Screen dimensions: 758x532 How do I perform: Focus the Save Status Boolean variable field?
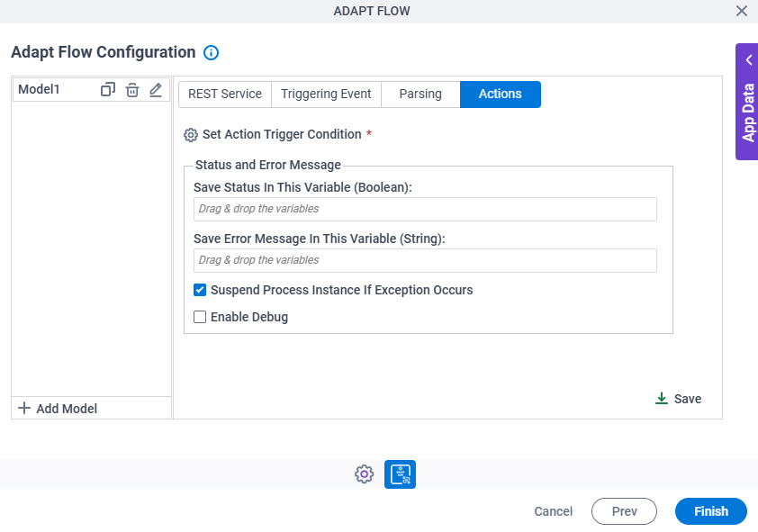[x=425, y=209]
